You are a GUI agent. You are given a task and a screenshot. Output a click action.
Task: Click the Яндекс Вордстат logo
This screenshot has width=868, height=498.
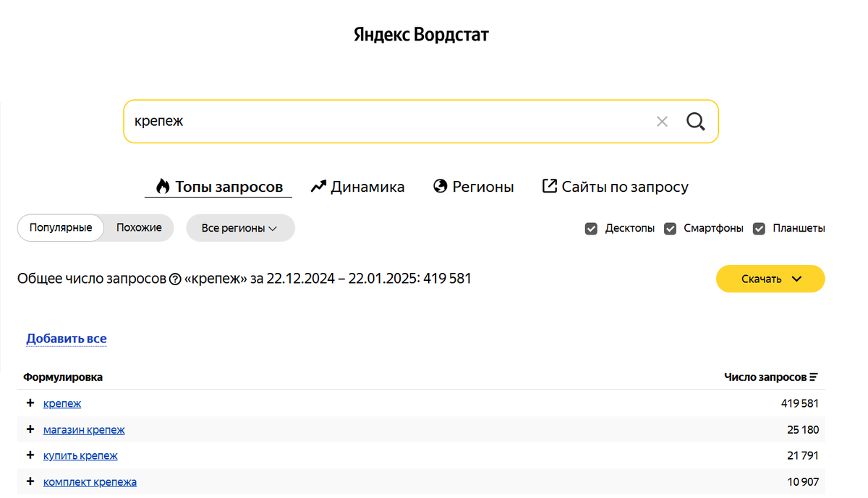(421, 35)
